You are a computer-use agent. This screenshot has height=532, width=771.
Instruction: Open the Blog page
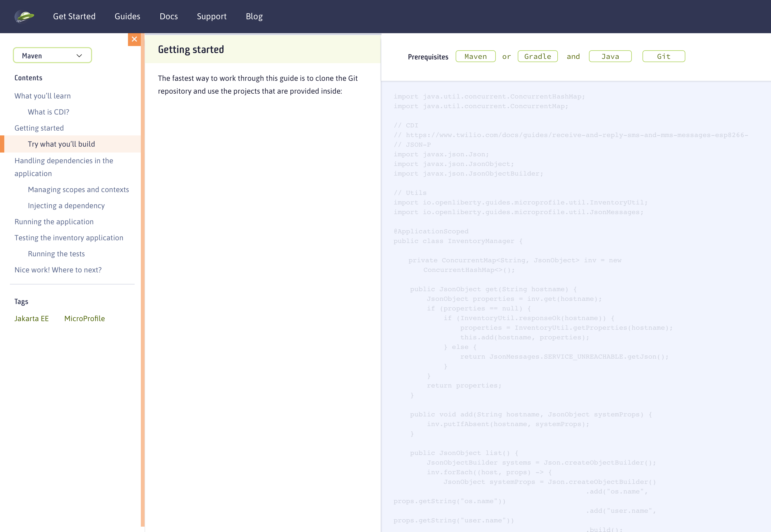pyautogui.click(x=254, y=16)
